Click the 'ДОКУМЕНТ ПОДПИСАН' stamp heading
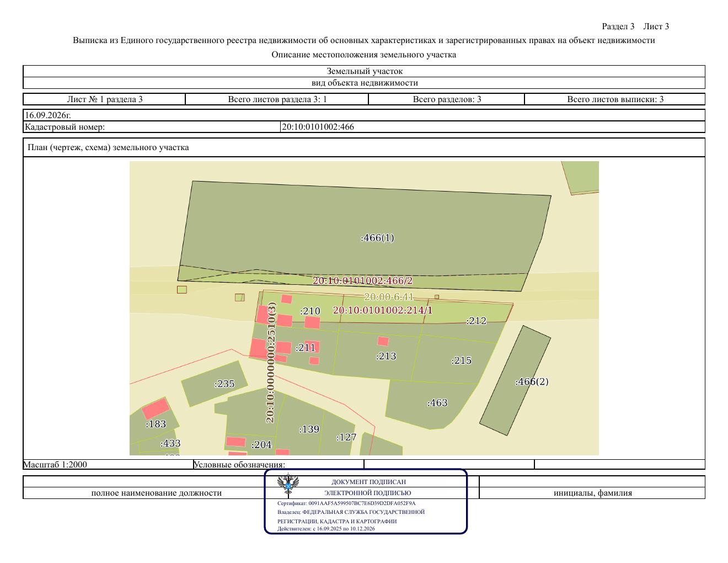Viewport: 728px width, 563px height. click(x=368, y=482)
